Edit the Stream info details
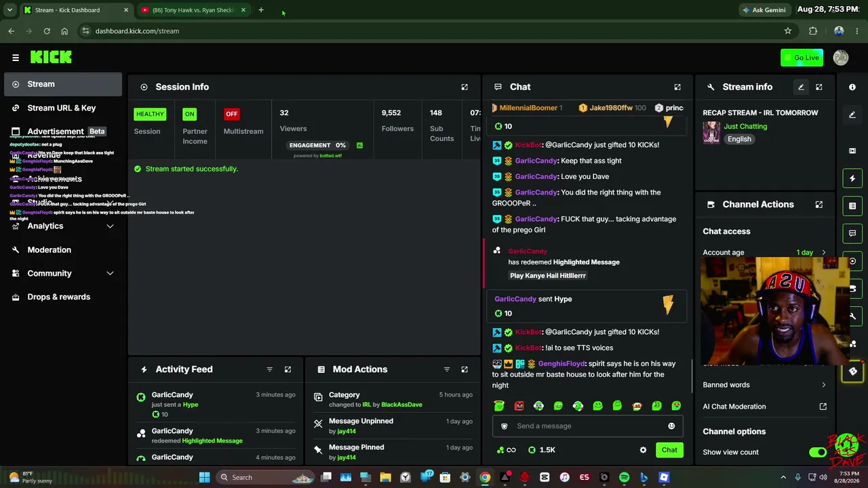868x488 pixels. click(801, 87)
